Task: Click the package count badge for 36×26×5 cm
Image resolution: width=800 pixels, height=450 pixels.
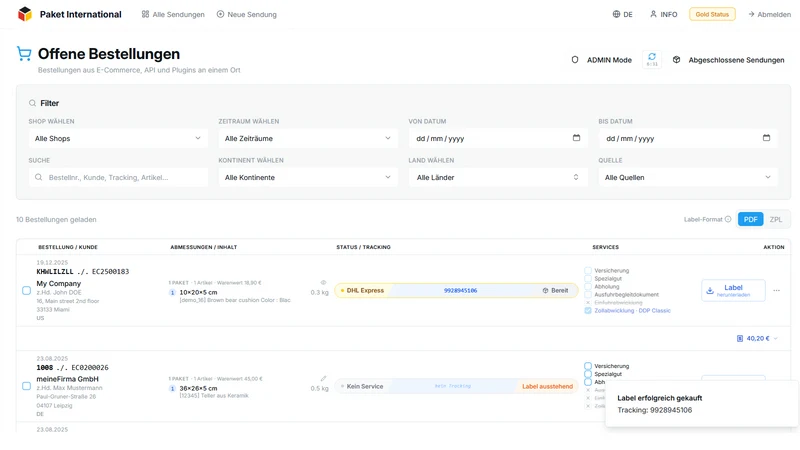Action: click(x=172, y=388)
